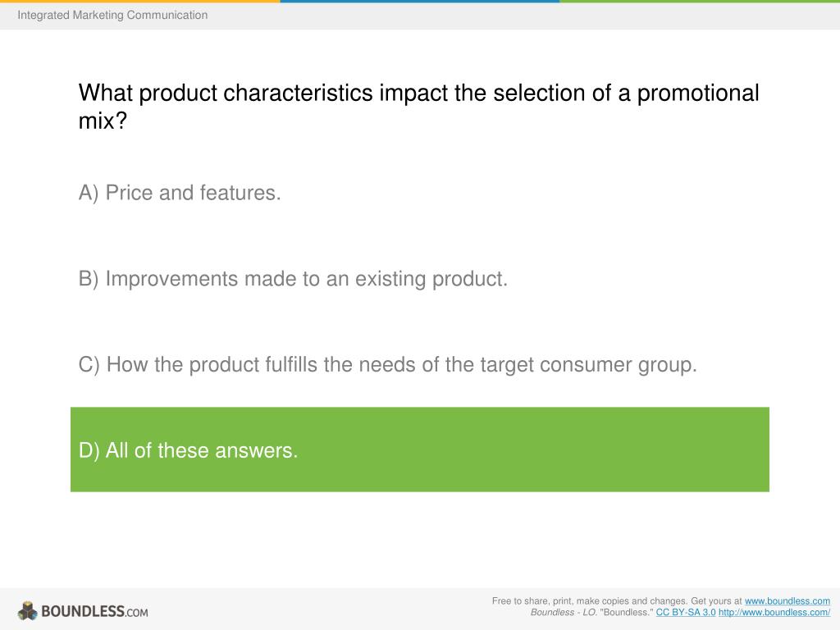Viewport: 840px width, 630px height.
Task: Click the word 'promotional' in the question
Action: 698,94
